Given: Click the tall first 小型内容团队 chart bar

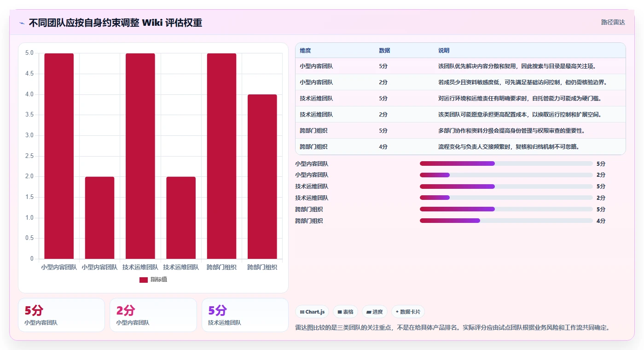Looking at the screenshot, I should tap(59, 156).
